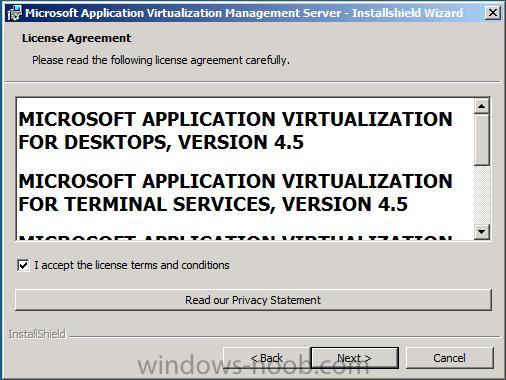This screenshot has height=380, width=506.
Task: Tick the accept license terms checkbox
Action: (x=23, y=266)
